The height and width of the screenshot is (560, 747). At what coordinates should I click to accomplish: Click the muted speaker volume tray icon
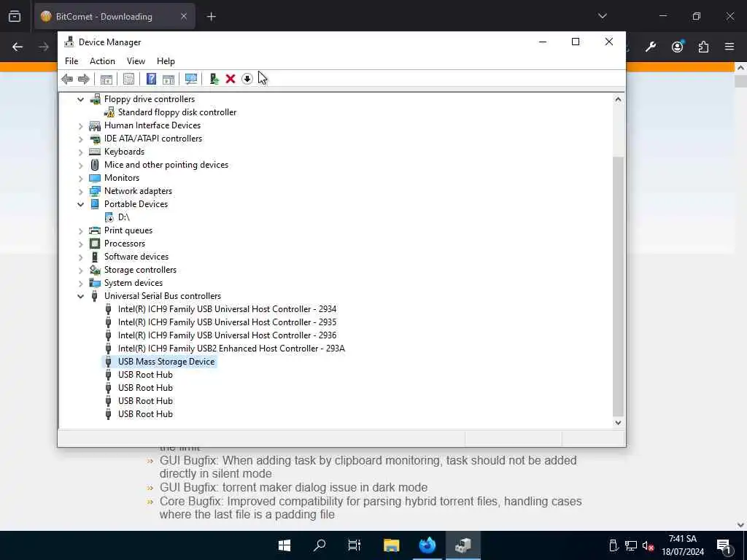click(x=648, y=545)
